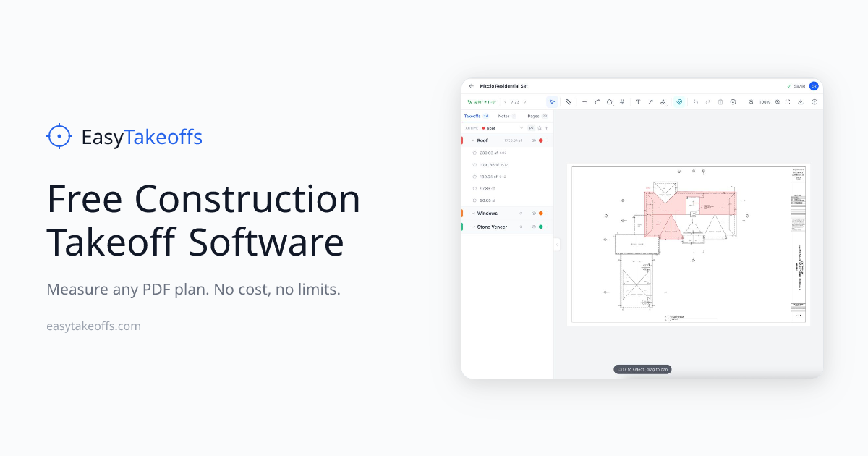The image size is (868, 456).
Task: Select the arrow markup tool
Action: coord(650,101)
